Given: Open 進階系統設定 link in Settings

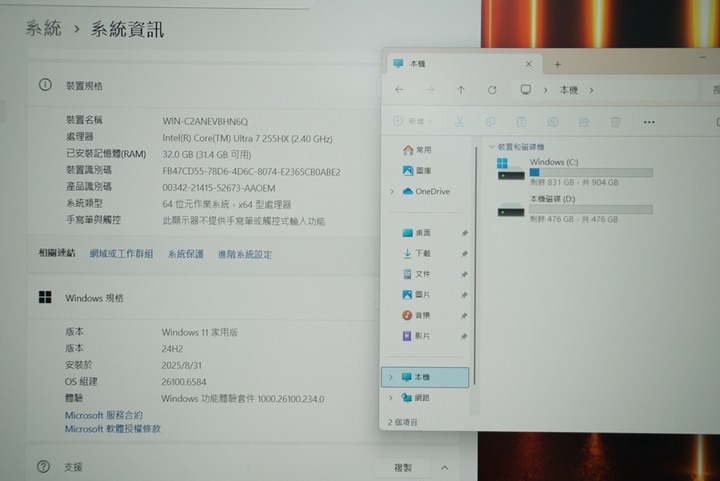Looking at the screenshot, I should point(245,255).
